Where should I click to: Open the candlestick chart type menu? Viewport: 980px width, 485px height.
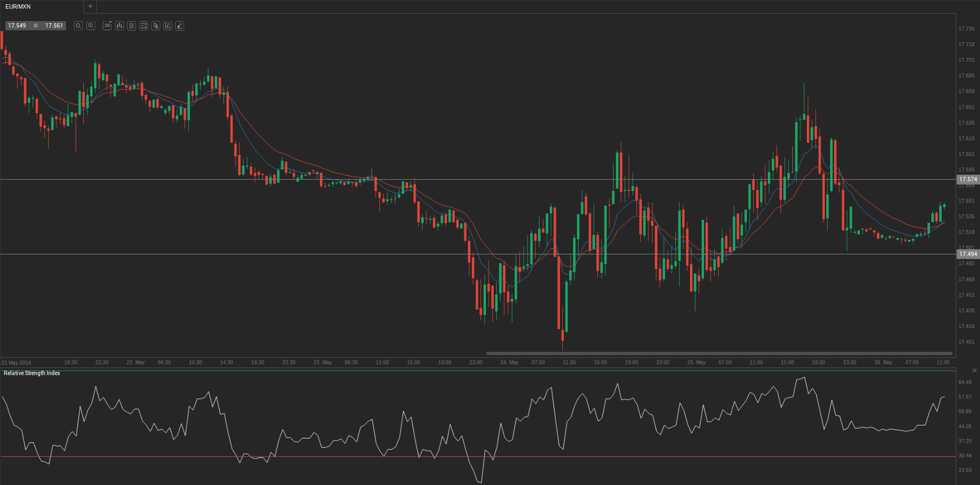pyautogui.click(x=120, y=25)
